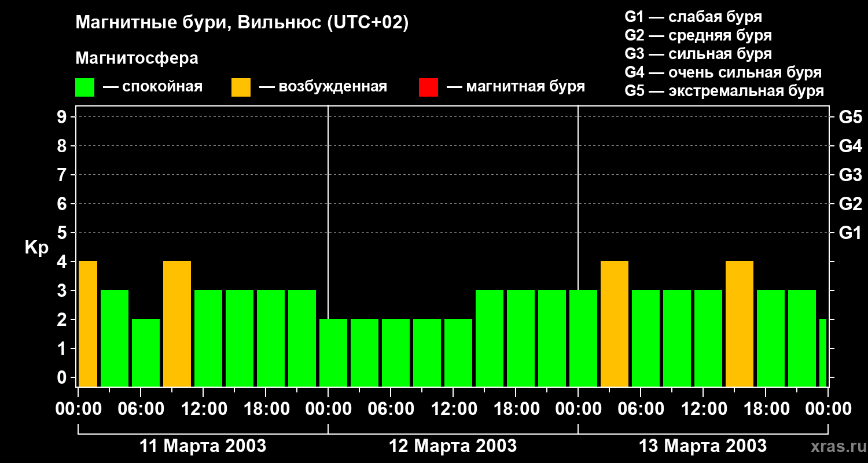
Task: Click the G5 label on right axis
Action: 850,117
